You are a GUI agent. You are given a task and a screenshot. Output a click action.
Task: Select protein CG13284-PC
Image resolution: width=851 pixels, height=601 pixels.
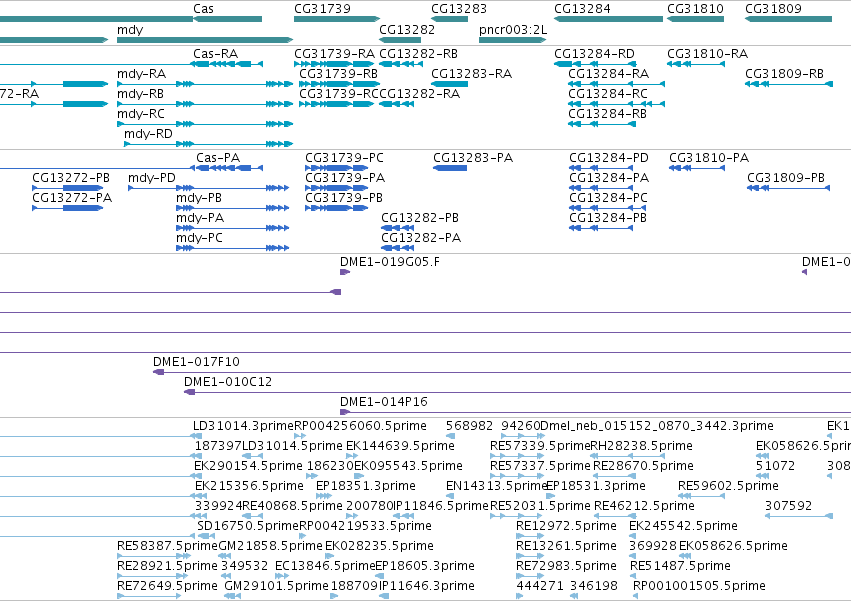coord(608,198)
